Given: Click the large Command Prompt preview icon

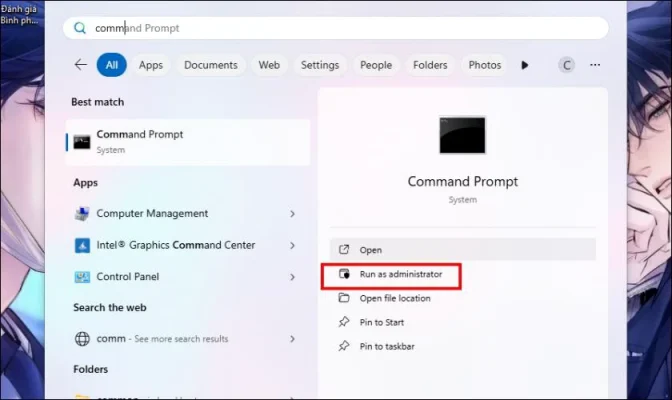Looking at the screenshot, I should (462, 136).
